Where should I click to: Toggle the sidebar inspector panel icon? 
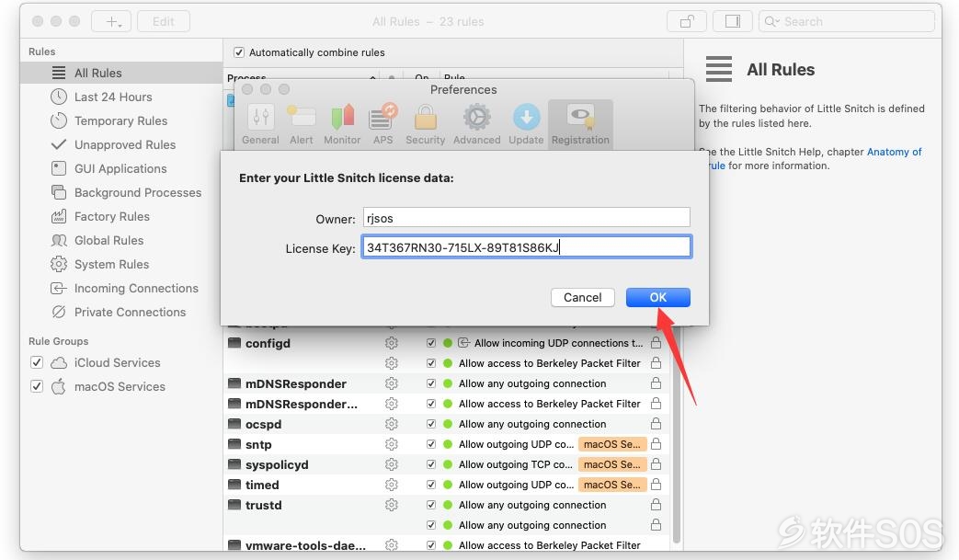pos(733,21)
